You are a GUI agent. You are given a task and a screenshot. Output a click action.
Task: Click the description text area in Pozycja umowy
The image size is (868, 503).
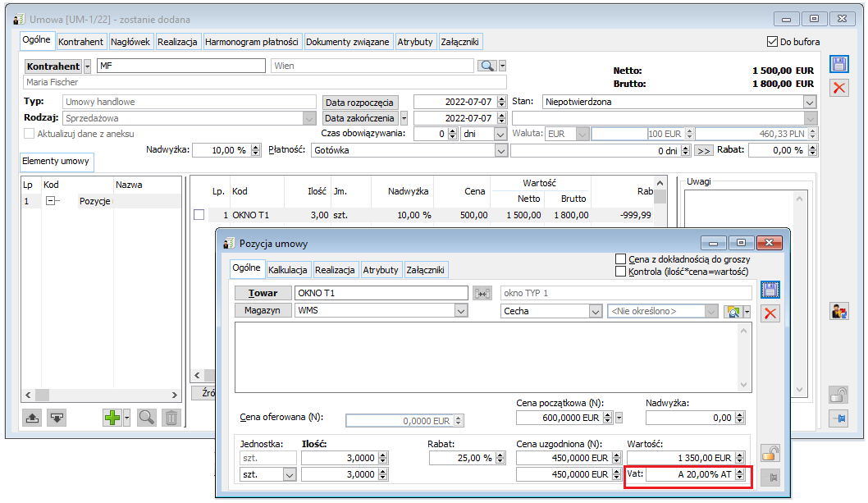click(487, 357)
